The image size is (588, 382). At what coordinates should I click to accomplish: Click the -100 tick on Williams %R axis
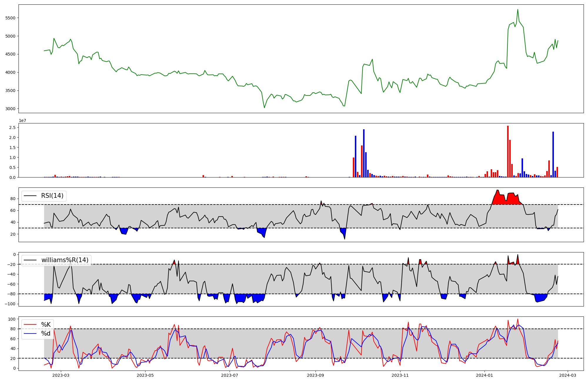pos(10,304)
